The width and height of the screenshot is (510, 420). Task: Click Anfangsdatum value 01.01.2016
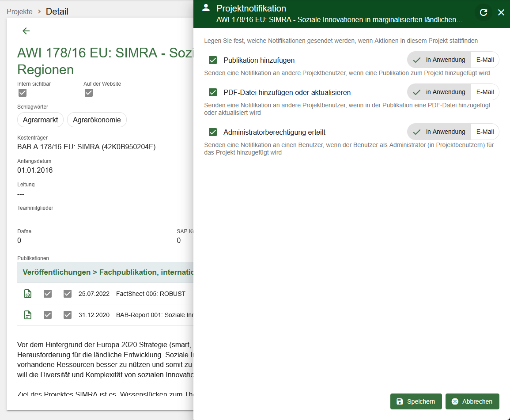[x=35, y=170]
